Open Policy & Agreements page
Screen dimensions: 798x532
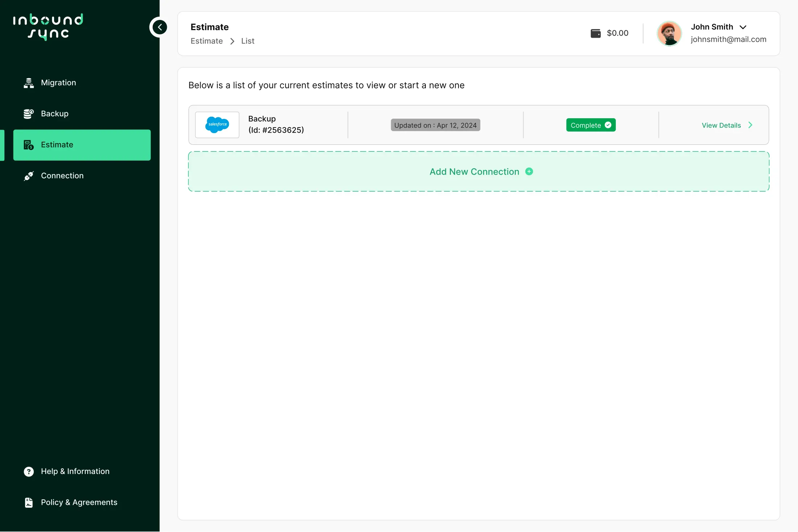point(79,503)
